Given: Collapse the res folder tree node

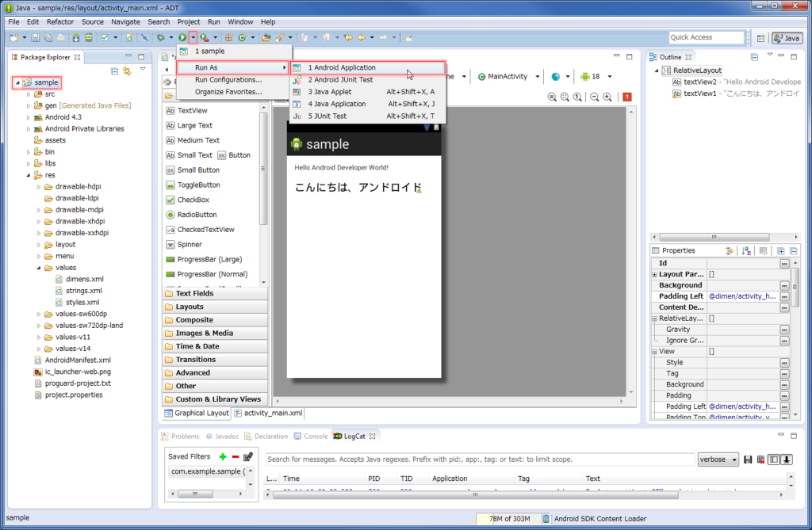Looking at the screenshot, I should [28, 175].
